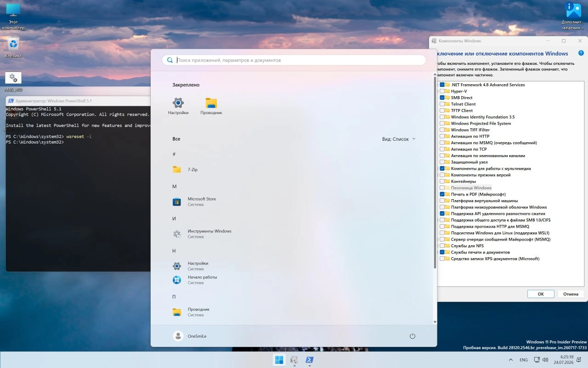Open PowerShell icon on the taskbar
The height and width of the screenshot is (368, 588).
tap(310, 360)
